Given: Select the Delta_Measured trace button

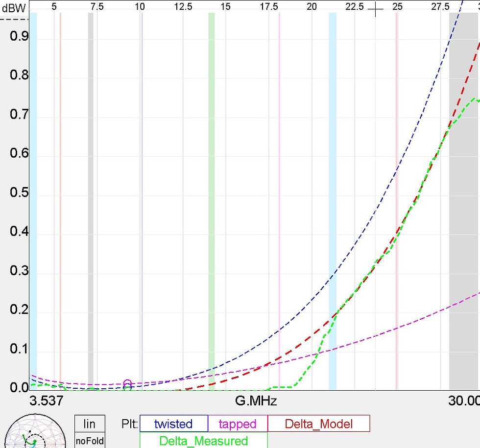Looking at the screenshot, I should click(x=204, y=440).
